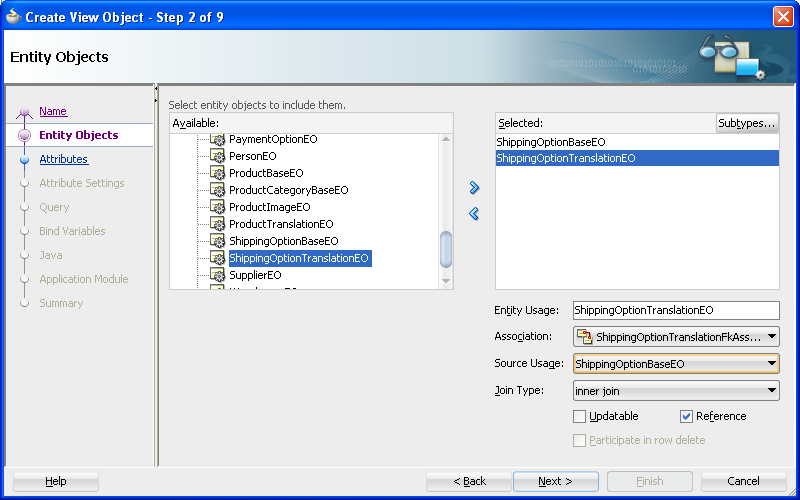Select ProductImageEO in Available tree
Viewport: 800px width, 500px height.
pos(269,207)
